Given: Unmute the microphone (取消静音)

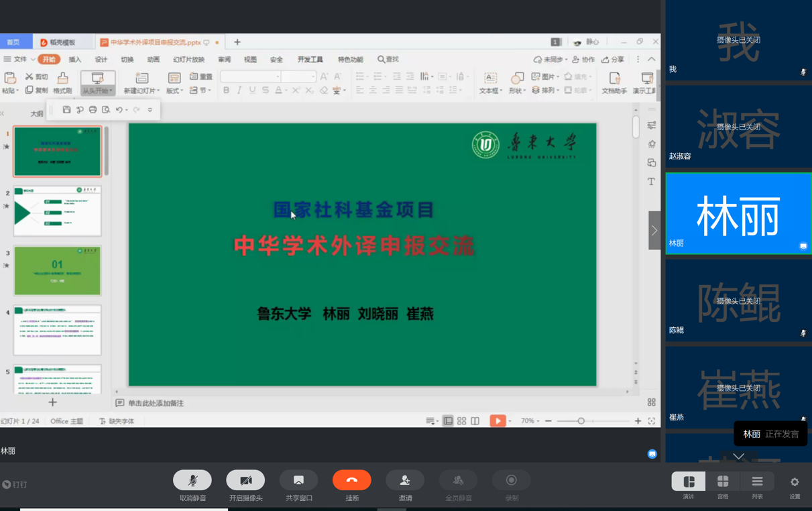Looking at the screenshot, I should coord(192,481).
